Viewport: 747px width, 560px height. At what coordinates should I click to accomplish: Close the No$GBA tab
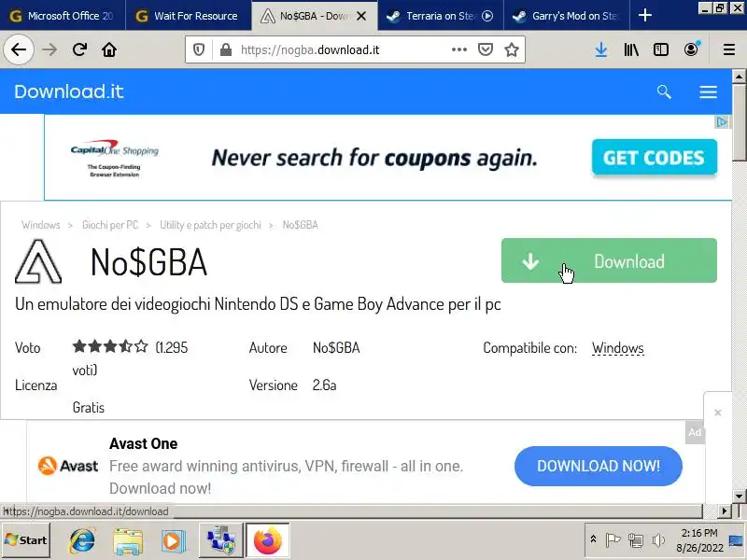(361, 16)
